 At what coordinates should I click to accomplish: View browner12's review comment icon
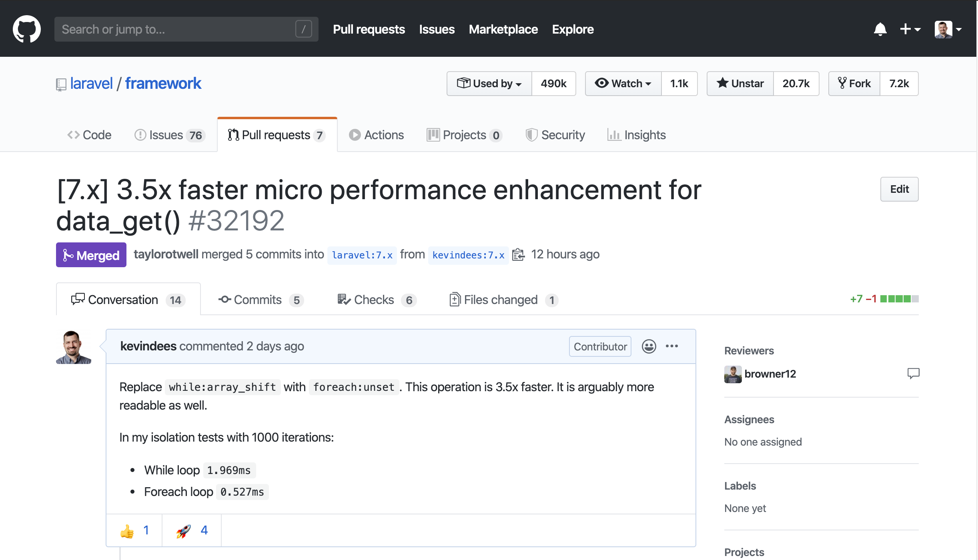click(x=913, y=374)
